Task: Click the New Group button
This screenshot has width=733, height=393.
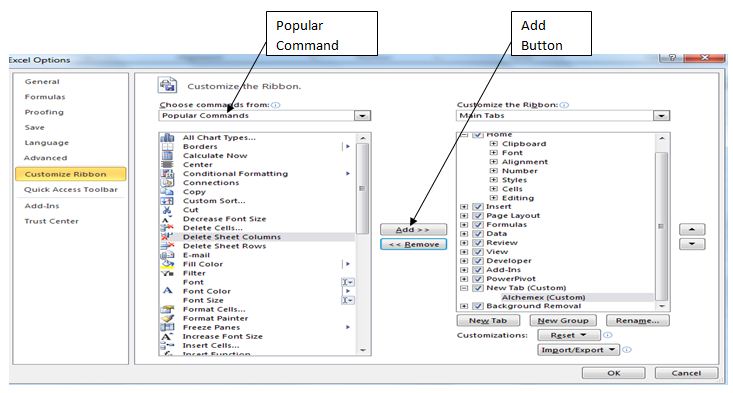Action: click(x=563, y=321)
